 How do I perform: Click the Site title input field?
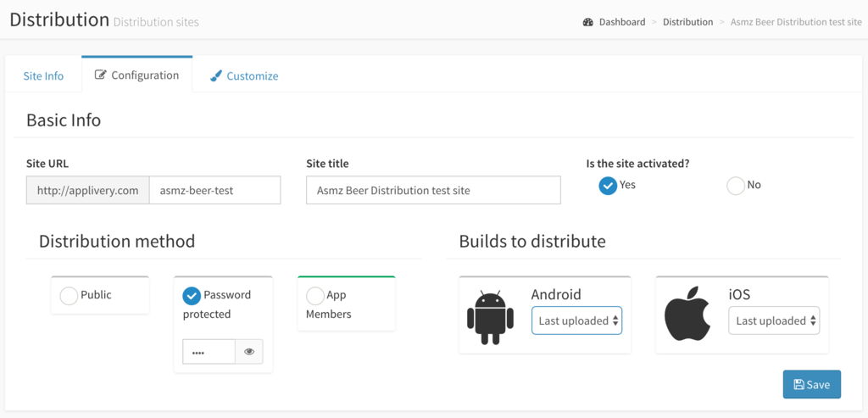tap(433, 191)
